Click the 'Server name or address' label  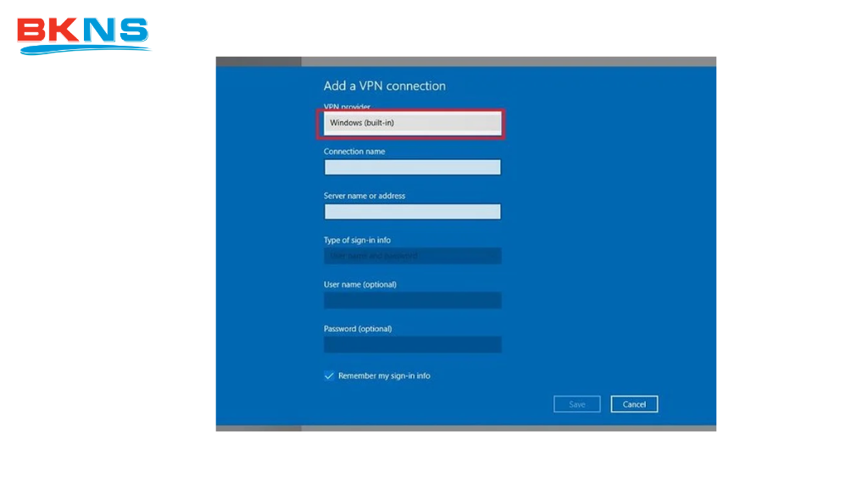pos(364,196)
